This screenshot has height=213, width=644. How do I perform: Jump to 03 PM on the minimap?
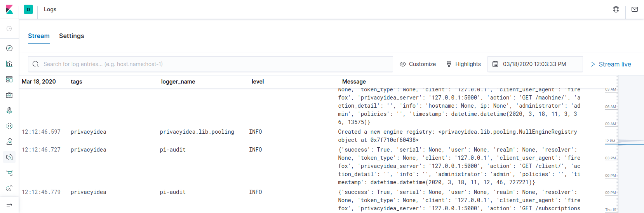tap(611, 158)
